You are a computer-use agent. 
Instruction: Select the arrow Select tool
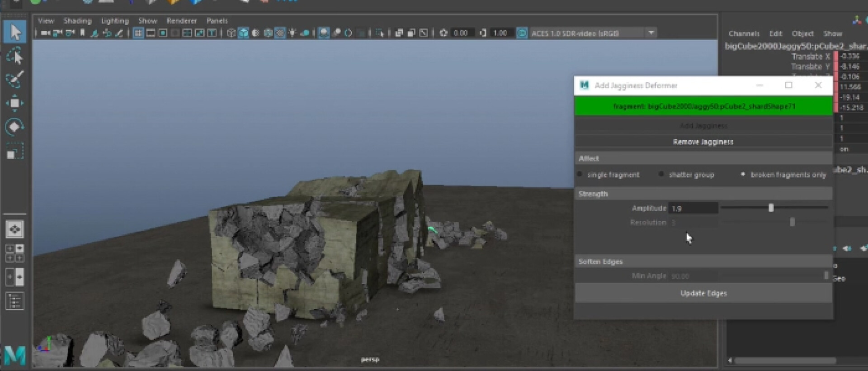click(x=15, y=32)
